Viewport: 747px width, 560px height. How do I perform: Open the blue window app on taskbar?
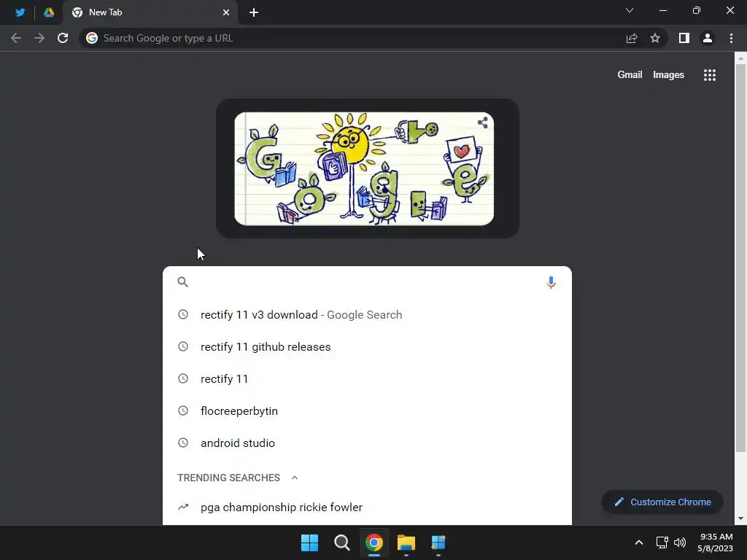438,542
